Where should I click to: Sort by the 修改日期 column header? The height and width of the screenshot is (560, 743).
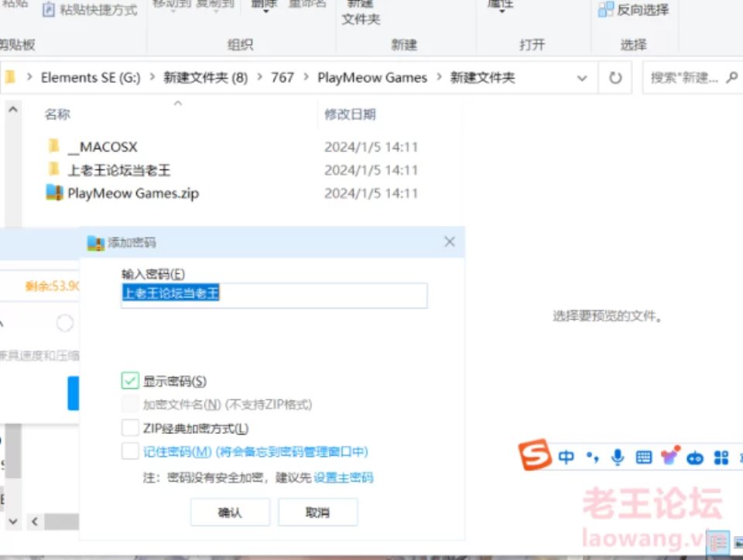click(x=350, y=114)
